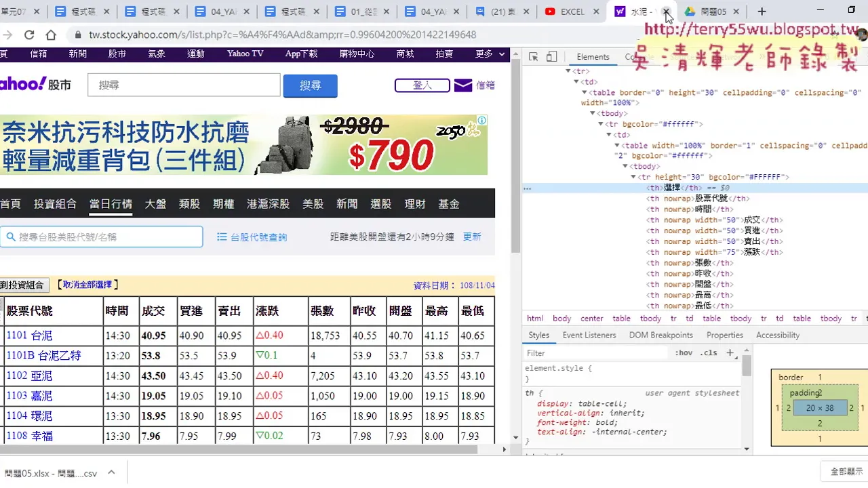Switch to Event Listeners tab
The height and width of the screenshot is (488, 868).
[x=589, y=335]
